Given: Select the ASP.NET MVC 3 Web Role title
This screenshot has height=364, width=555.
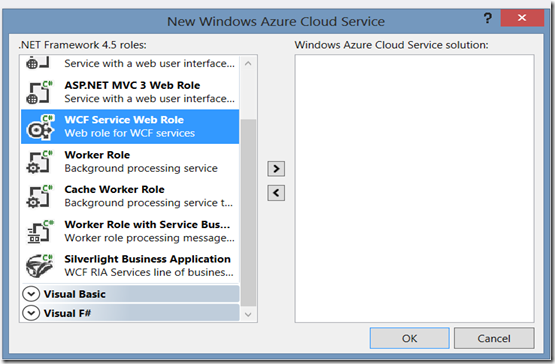Looking at the screenshot, I should [x=132, y=85].
